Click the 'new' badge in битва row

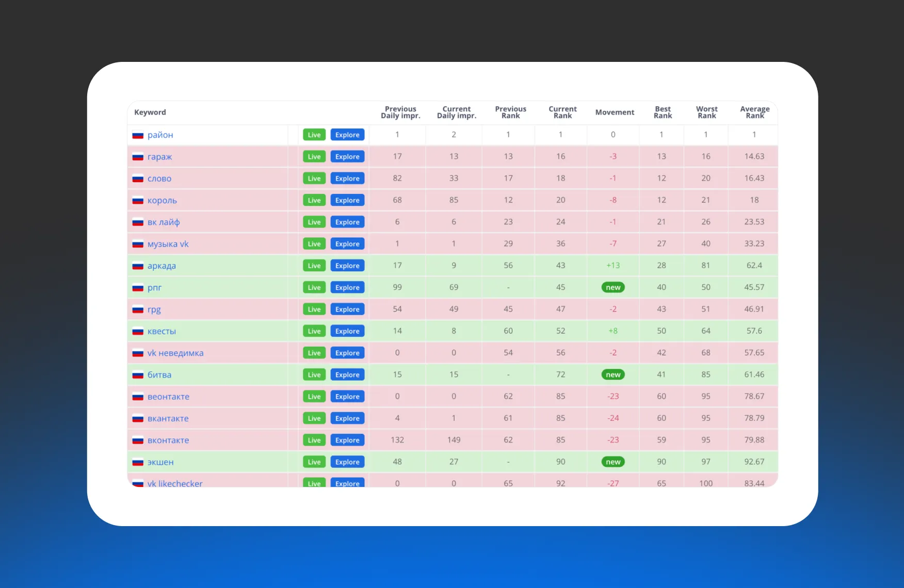613,374
